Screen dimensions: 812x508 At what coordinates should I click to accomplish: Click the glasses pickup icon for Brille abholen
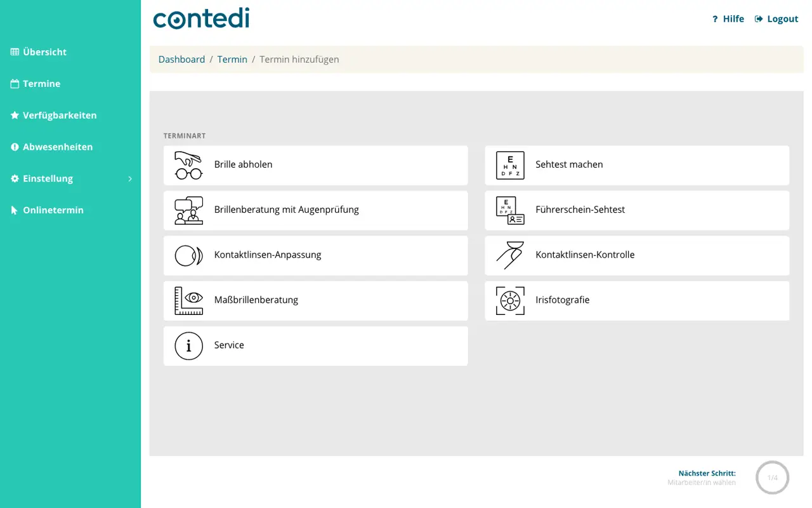coord(188,165)
